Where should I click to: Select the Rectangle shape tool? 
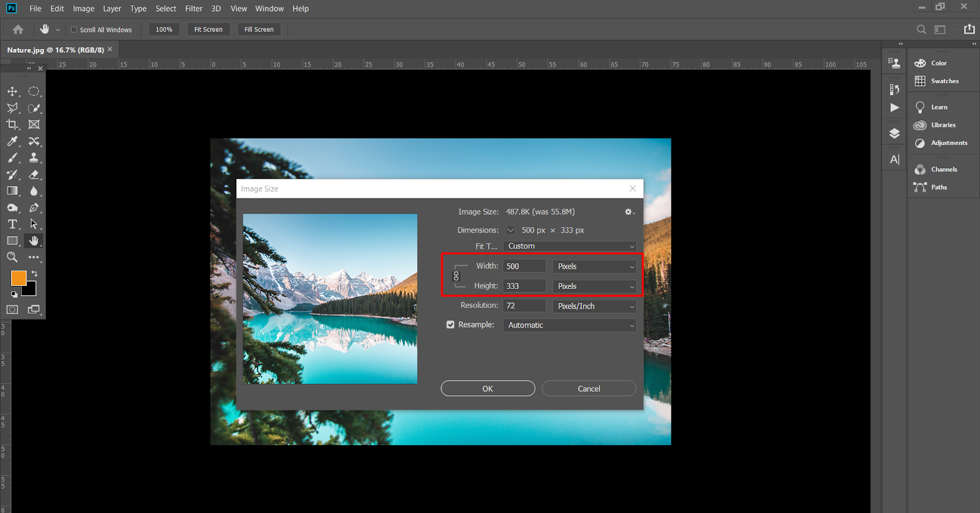point(12,241)
